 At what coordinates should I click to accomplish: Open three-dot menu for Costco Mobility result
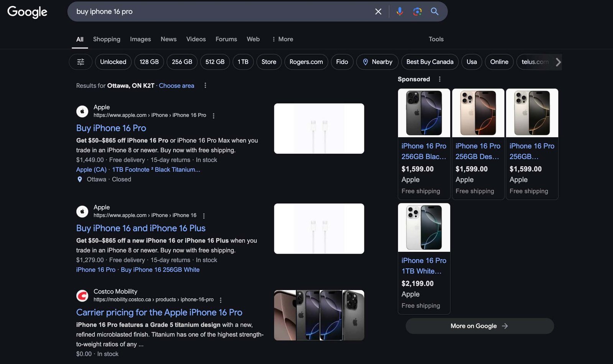221,300
